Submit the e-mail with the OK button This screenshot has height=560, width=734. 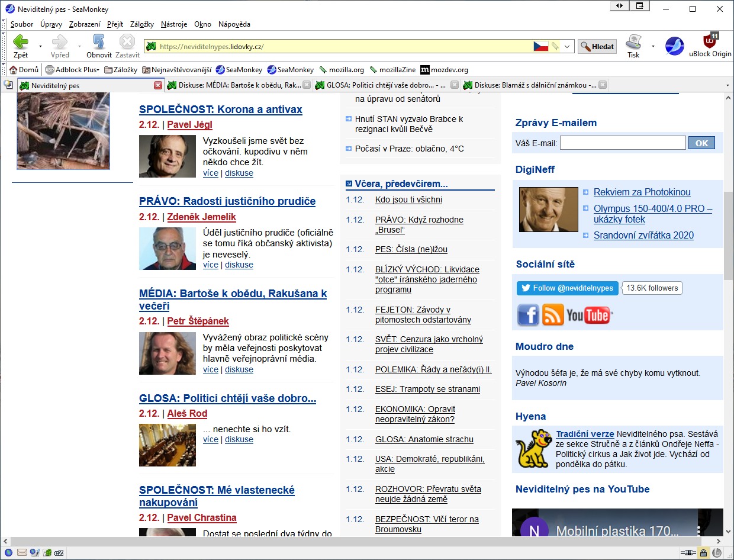701,143
